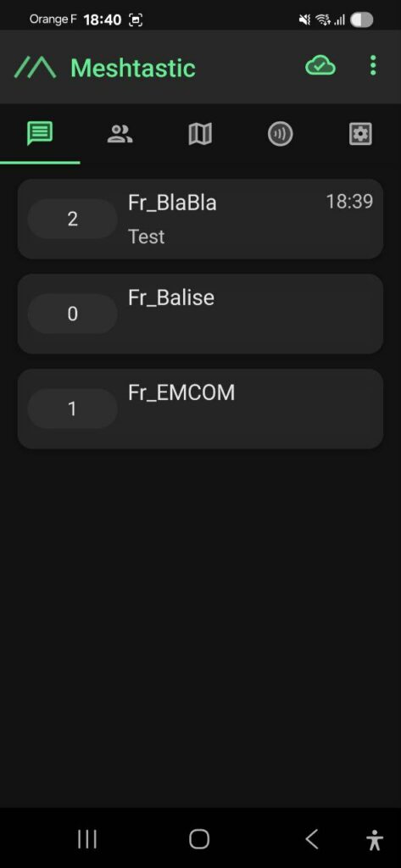This screenshot has width=401, height=868.
Task: Tap the Android home button
Action: (199, 839)
